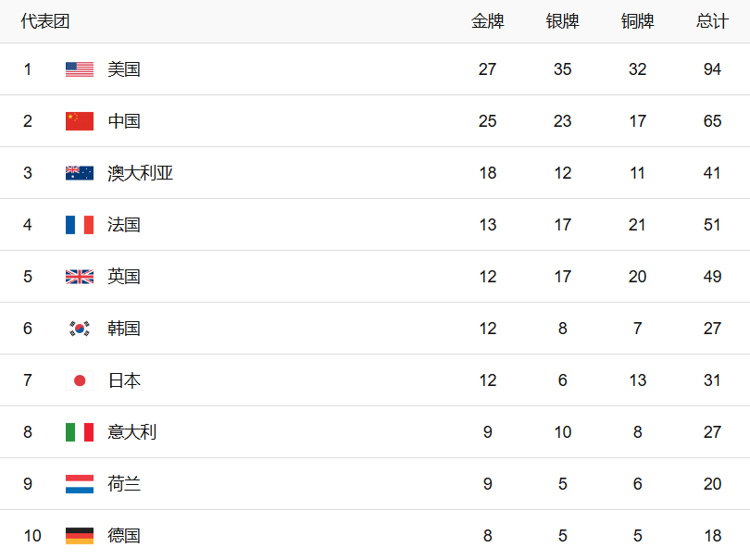Image resolution: width=750 pixels, height=560 pixels.
Task: Click the Australia flag icon
Action: (x=80, y=173)
